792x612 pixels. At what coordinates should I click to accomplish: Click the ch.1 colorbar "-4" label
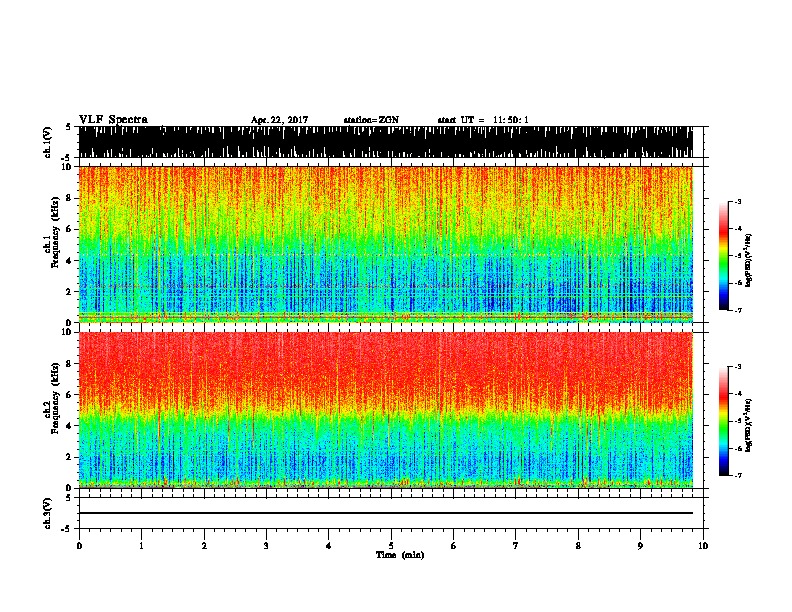point(738,229)
